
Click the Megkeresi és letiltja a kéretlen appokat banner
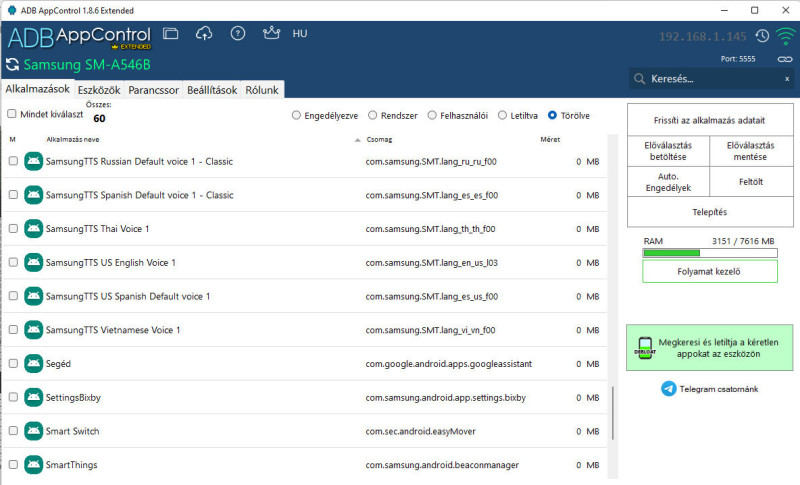coord(709,348)
